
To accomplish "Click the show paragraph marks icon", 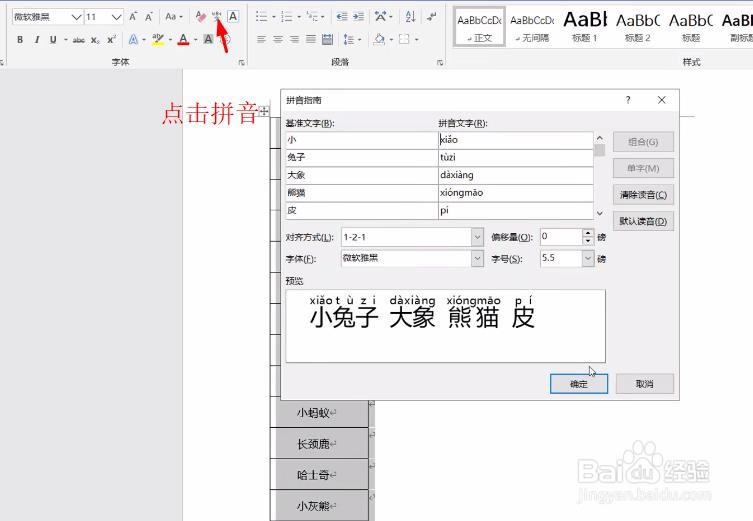I will click(x=432, y=17).
